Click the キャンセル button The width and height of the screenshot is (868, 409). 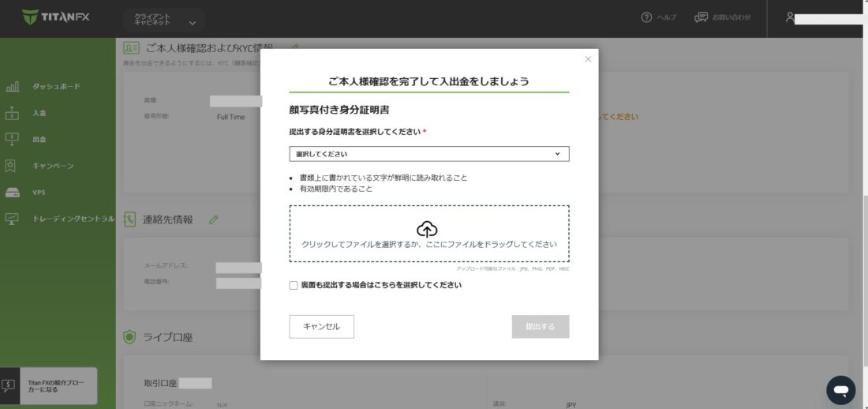[x=321, y=326]
